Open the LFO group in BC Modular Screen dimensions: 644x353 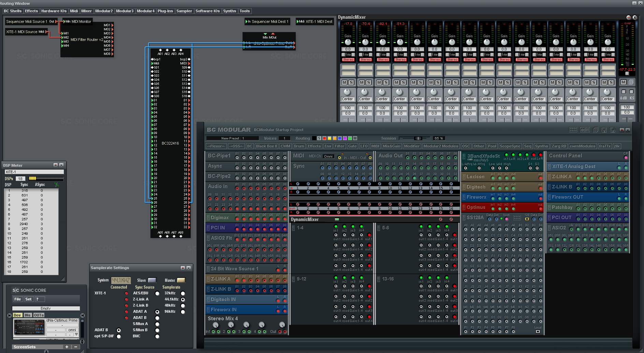pyautogui.click(x=364, y=146)
